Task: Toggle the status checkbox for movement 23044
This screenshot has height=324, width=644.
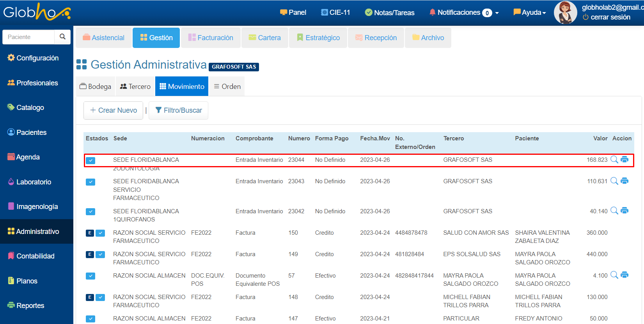Action: coord(90,160)
